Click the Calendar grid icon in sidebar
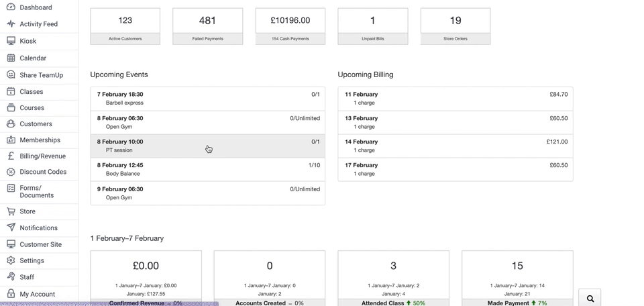644x306 pixels. [11, 58]
